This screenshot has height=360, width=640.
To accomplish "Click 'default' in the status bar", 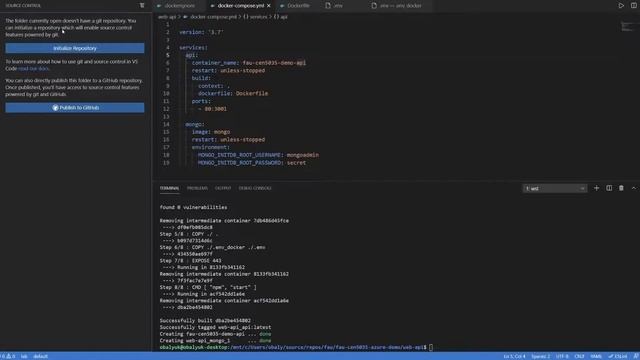I will (40, 356).
